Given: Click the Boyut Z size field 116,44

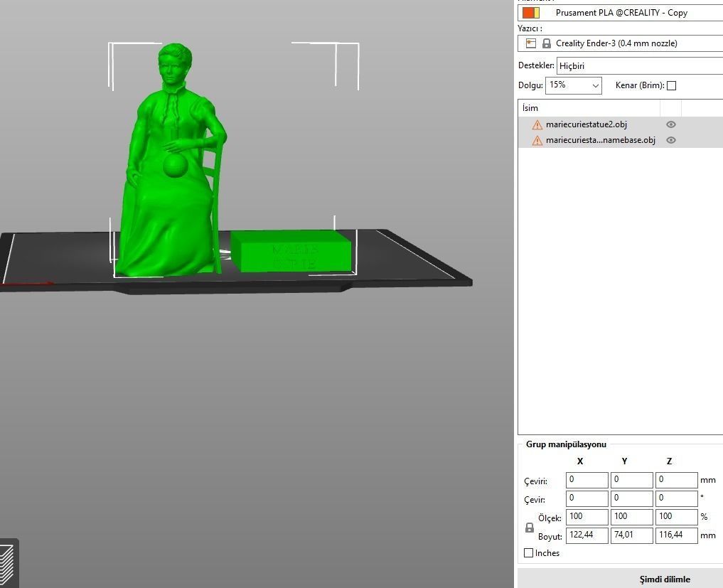Looking at the screenshot, I should click(x=676, y=535).
